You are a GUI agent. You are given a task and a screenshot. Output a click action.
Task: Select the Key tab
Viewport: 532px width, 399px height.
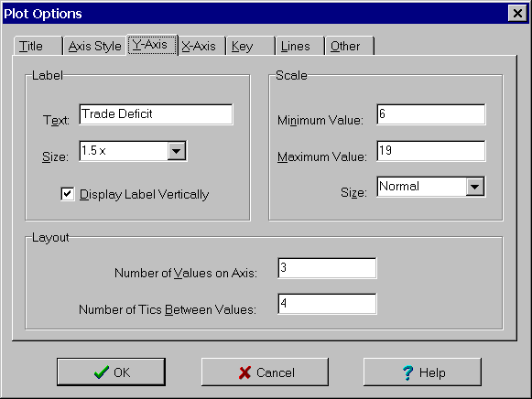pyautogui.click(x=250, y=46)
